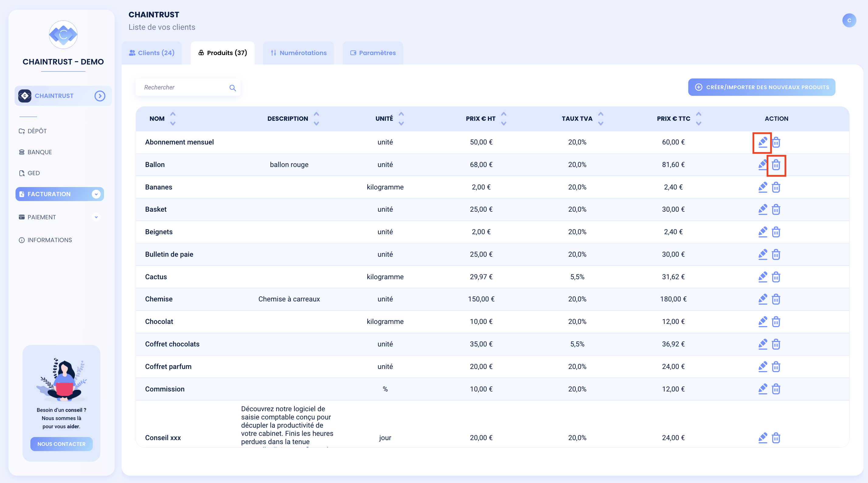Edit the Ballon product

click(762, 165)
